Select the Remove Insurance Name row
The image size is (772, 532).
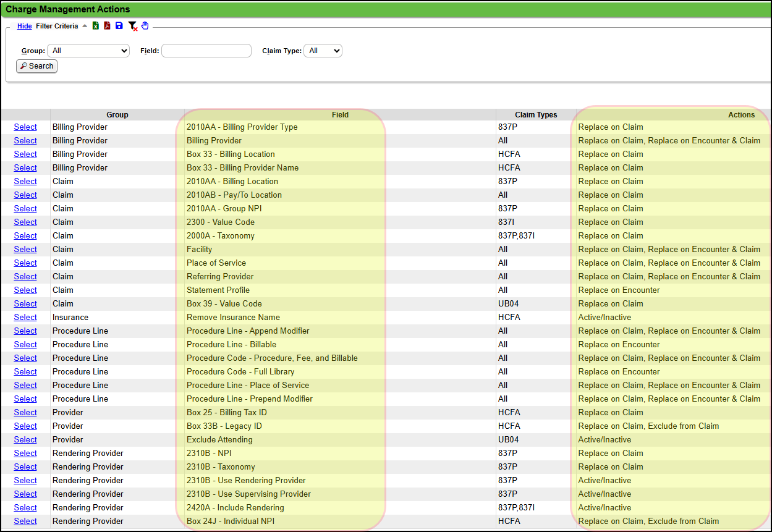point(25,318)
